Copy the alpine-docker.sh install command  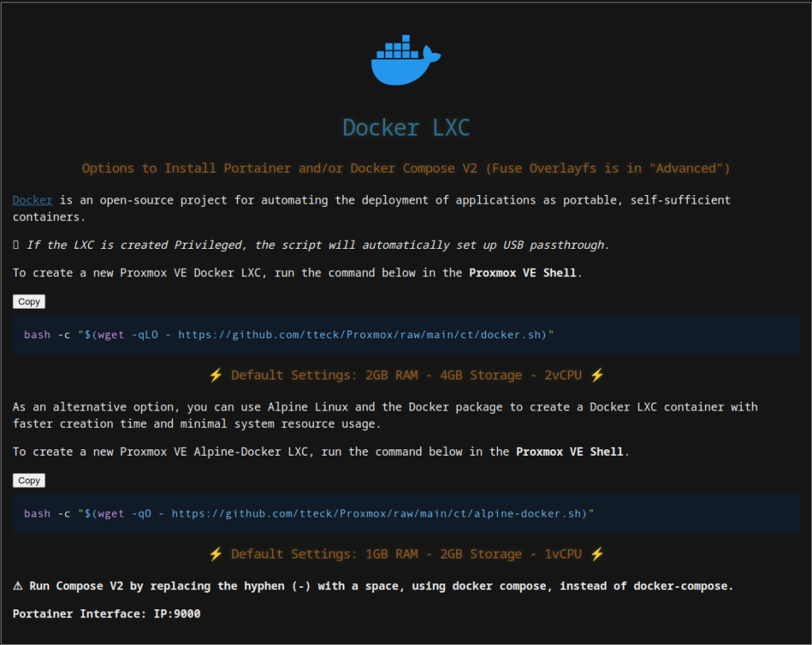coord(29,481)
